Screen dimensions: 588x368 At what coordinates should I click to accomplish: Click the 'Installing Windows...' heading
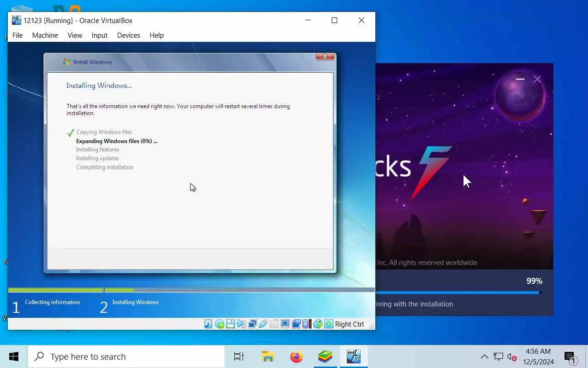pyautogui.click(x=99, y=86)
